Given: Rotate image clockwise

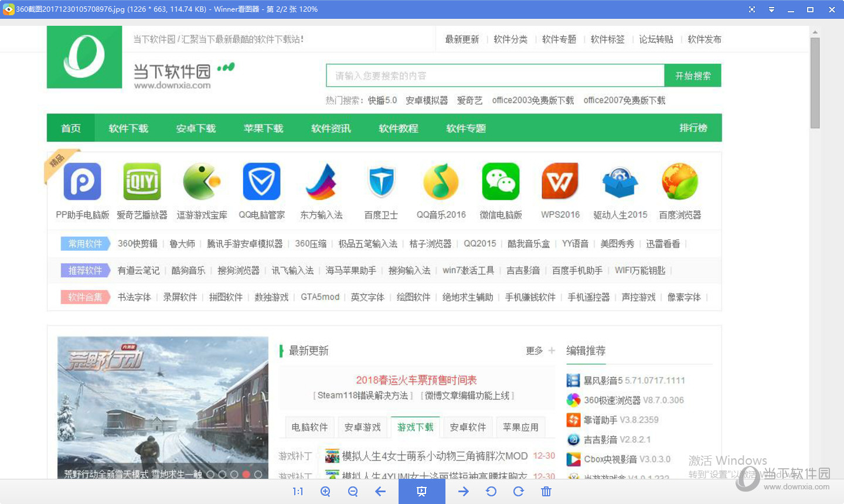Looking at the screenshot, I should click(519, 492).
